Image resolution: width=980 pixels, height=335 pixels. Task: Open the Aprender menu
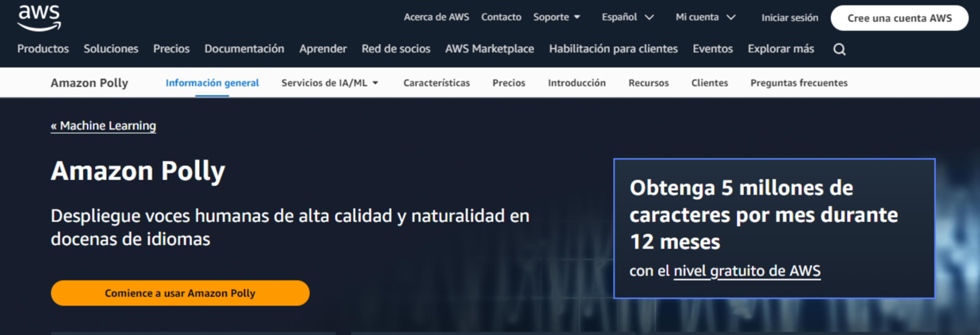pyautogui.click(x=323, y=49)
